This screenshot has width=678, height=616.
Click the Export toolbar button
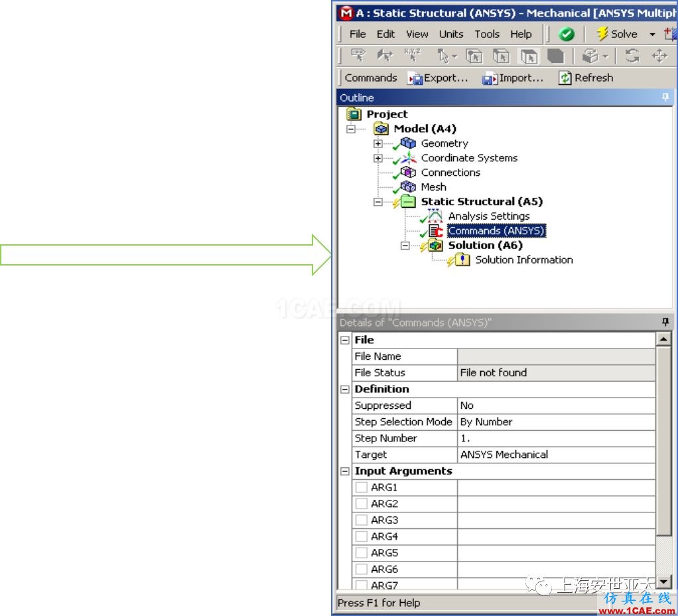438,78
